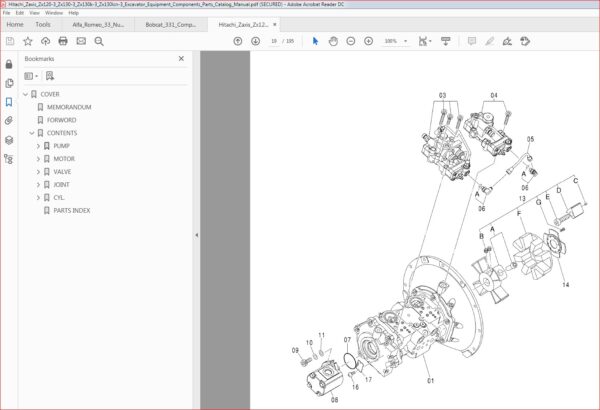Open the find text search tool
The width and height of the screenshot is (600, 410).
pyautogui.click(x=99, y=41)
